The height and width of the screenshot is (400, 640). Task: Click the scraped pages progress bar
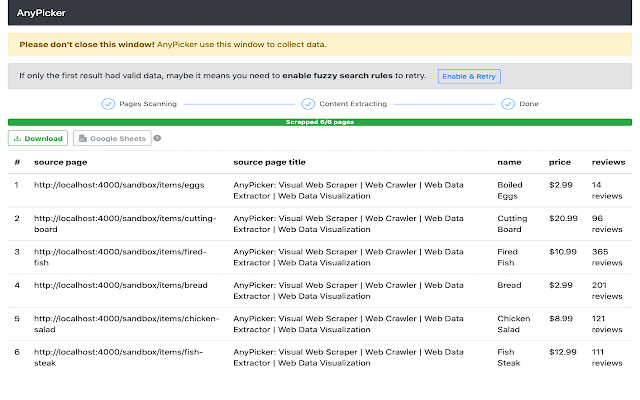coord(320,122)
